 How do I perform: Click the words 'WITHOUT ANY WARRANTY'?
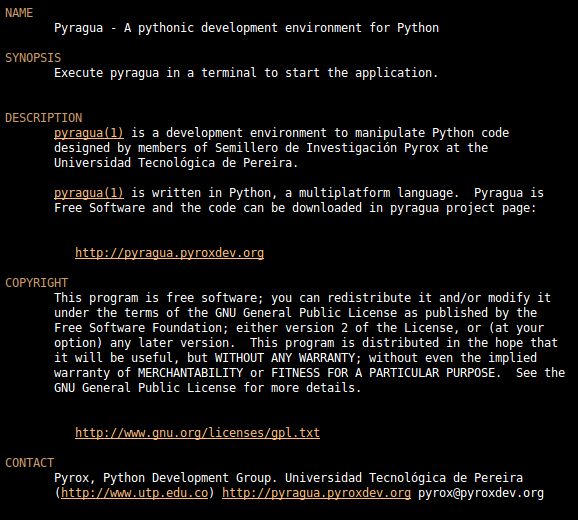(285, 358)
